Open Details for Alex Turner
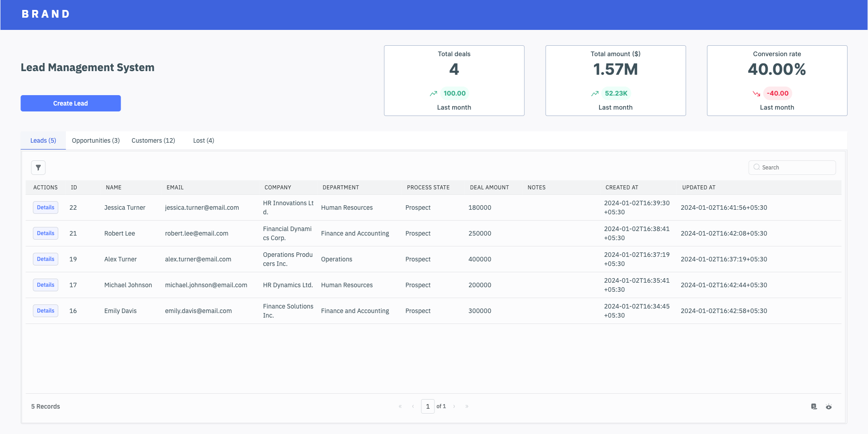 click(x=45, y=259)
